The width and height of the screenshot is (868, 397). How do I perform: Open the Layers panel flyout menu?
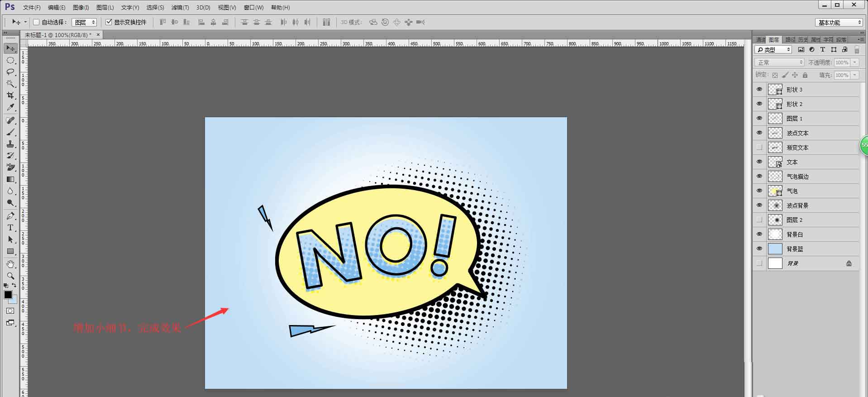[x=861, y=39]
